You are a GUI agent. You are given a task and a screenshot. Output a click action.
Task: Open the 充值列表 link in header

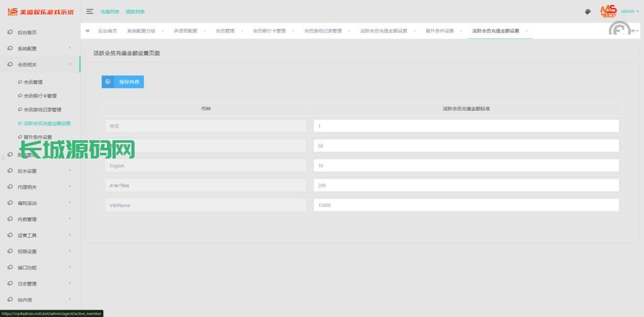(110, 11)
